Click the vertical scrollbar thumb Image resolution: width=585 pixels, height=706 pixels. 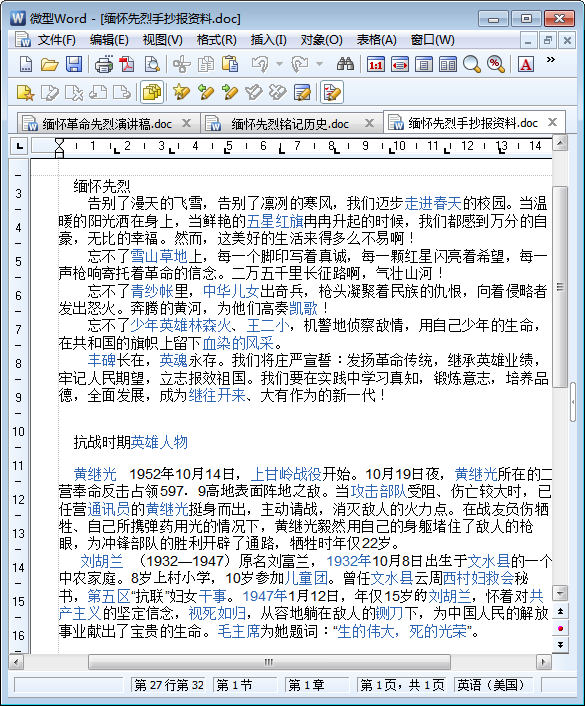tap(560, 287)
